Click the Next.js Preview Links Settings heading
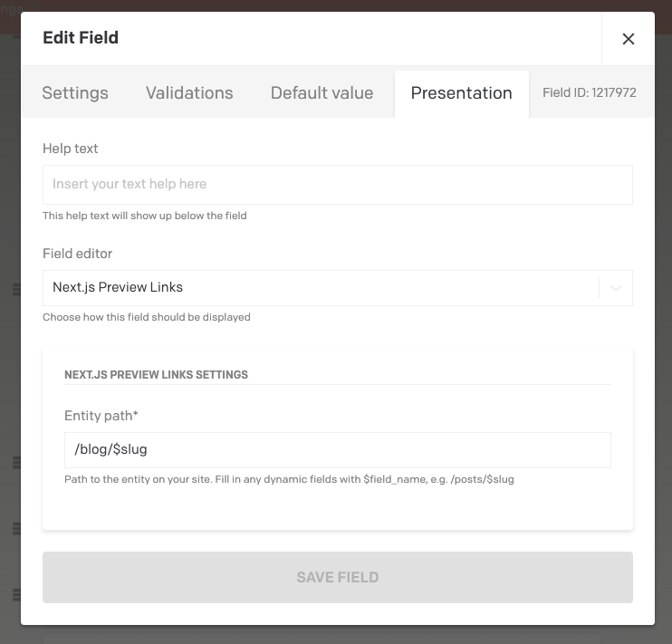 point(156,374)
